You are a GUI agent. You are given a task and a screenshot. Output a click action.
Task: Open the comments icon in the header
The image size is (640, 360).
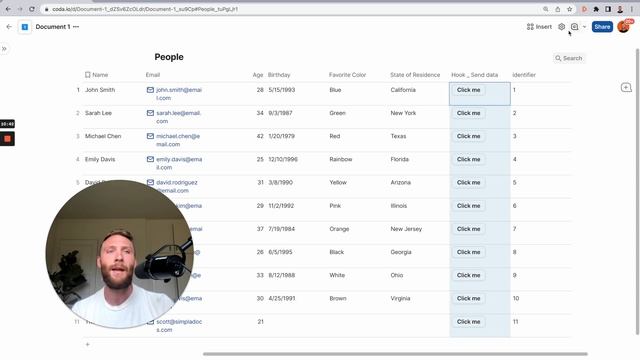575,27
